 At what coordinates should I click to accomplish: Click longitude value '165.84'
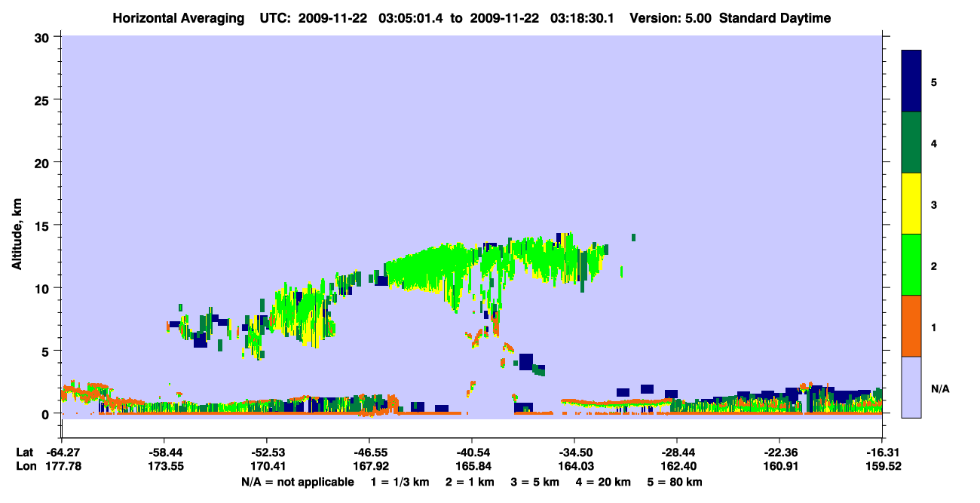(x=472, y=465)
